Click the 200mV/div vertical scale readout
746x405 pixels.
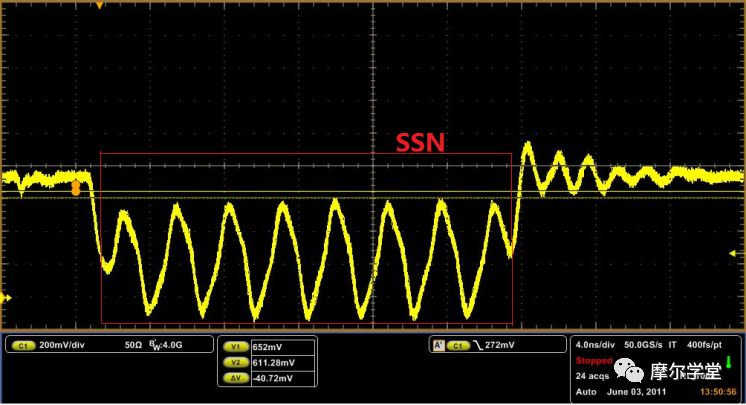click(62, 345)
